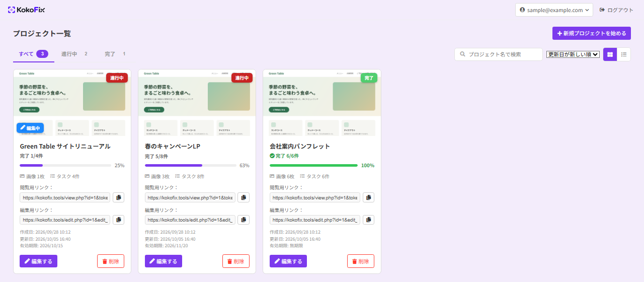Click タスク 4件 task icon on Green Table
This screenshot has width=644, height=282.
[x=53, y=176]
